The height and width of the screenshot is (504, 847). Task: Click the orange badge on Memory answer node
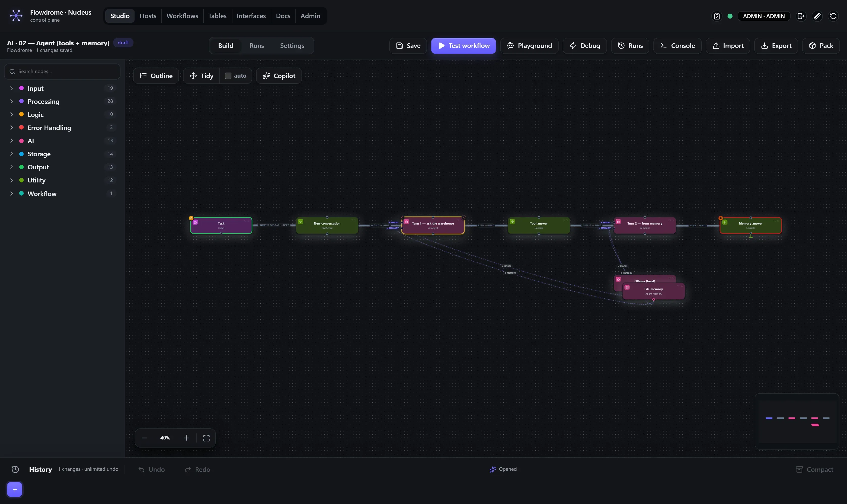[721, 218]
